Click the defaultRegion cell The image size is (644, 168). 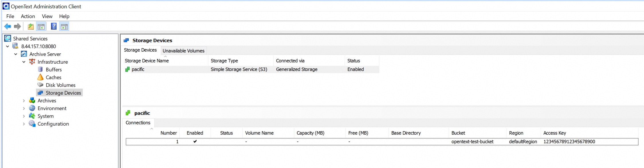pyautogui.click(x=523, y=142)
